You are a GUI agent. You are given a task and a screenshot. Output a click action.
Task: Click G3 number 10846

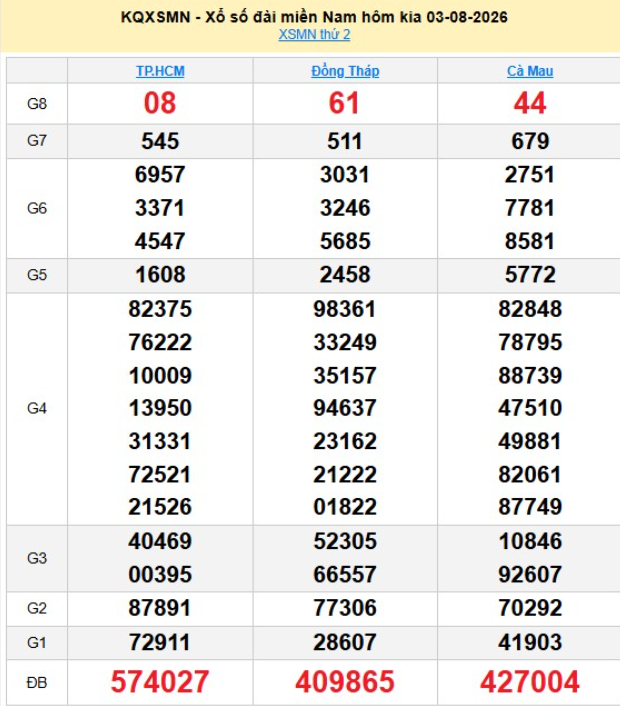530,541
